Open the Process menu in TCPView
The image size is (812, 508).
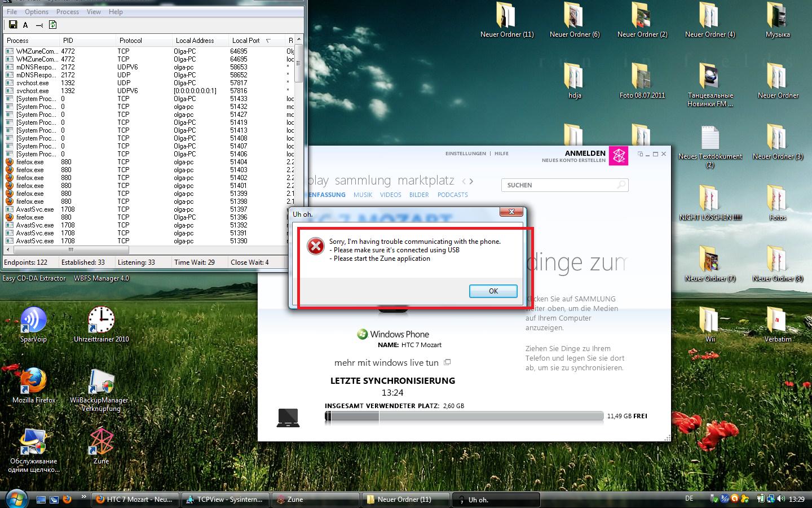click(68, 11)
